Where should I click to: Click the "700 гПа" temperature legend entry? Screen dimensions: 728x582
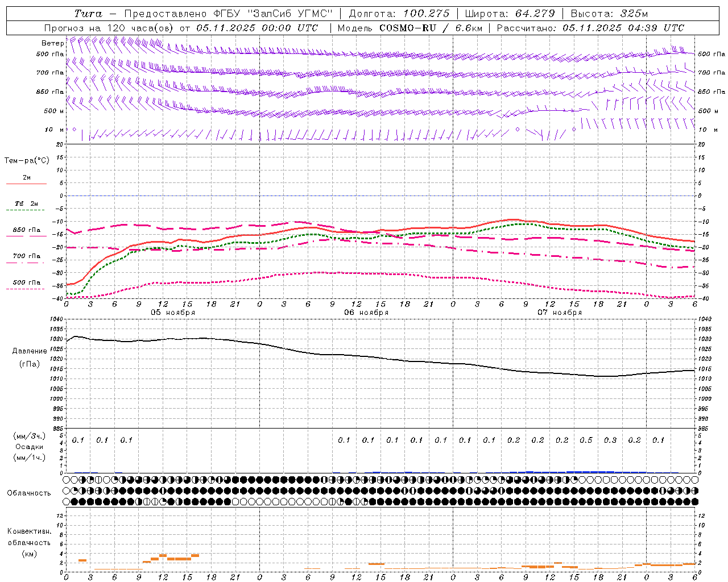coord(26,259)
